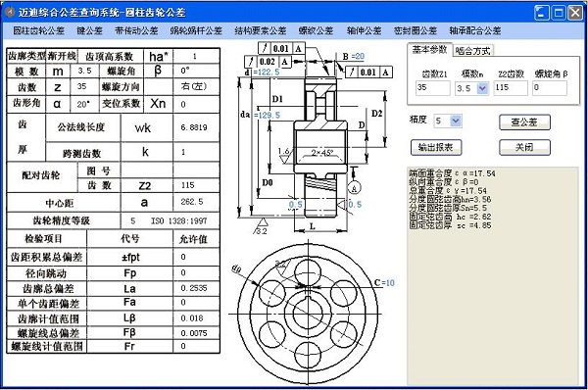Minimize the 迈迪综合公差查询系统 window

(541, 13)
